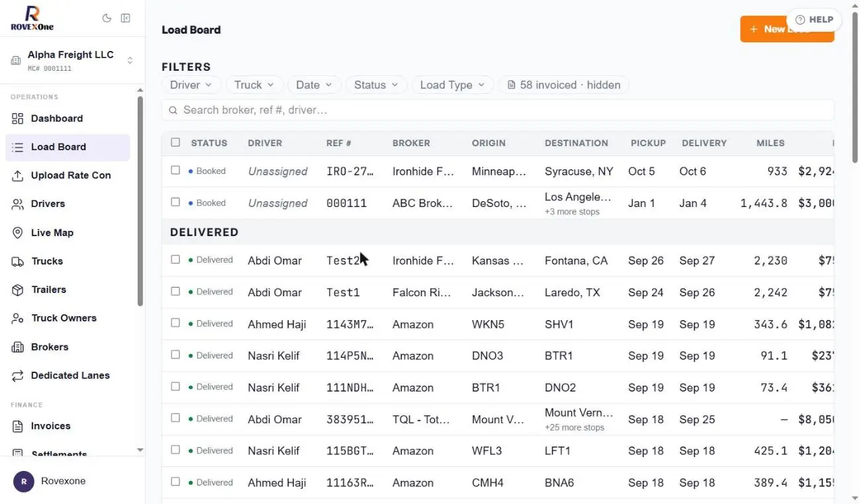Sort by the MILES column header
Viewport: 860px width, 504px height.
tap(771, 143)
